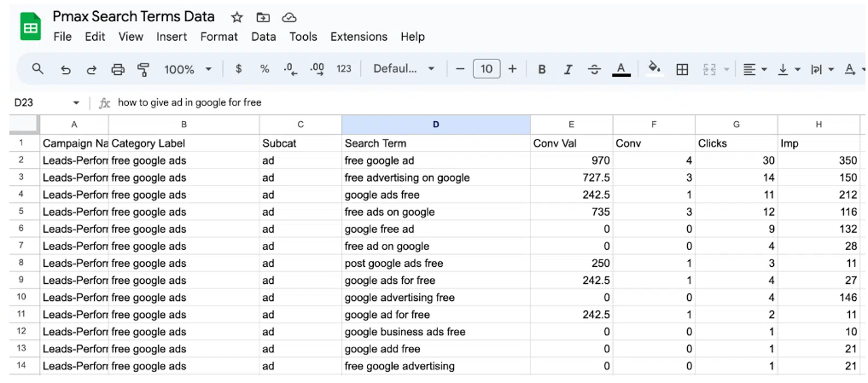Open the text color picker

click(x=621, y=69)
